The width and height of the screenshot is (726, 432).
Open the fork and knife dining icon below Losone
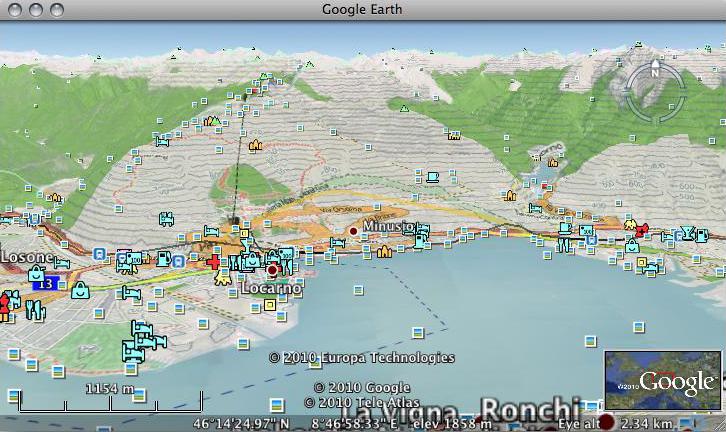[33, 310]
